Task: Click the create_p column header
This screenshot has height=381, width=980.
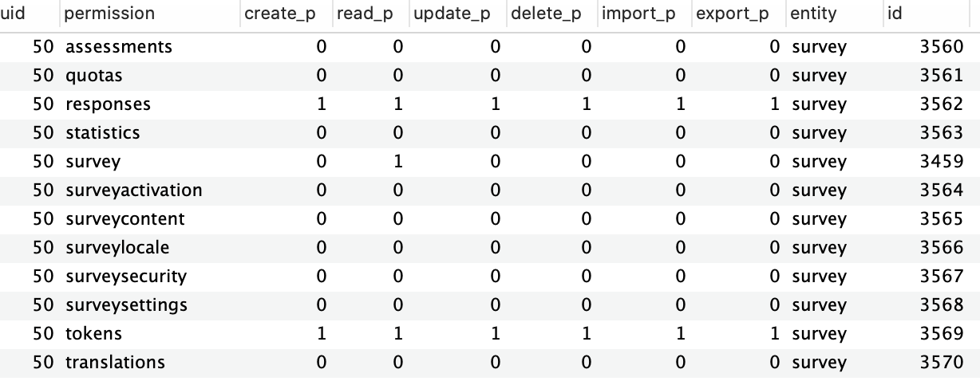Action: coord(280,14)
